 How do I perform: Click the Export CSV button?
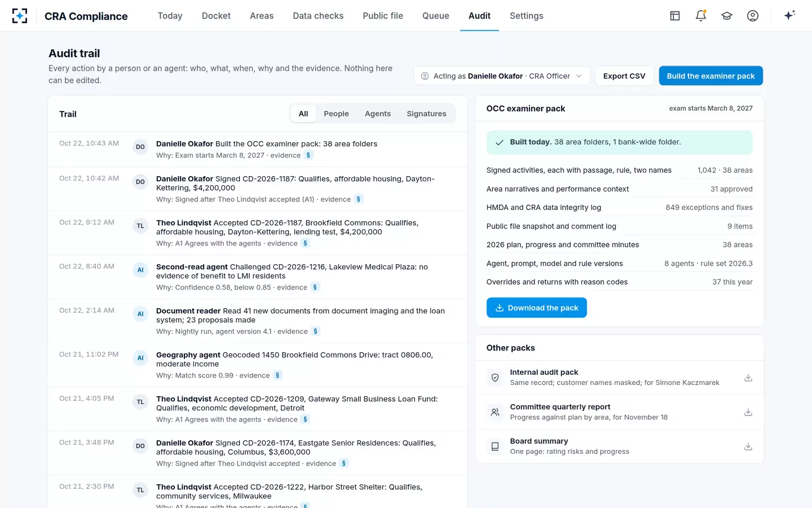[x=624, y=76]
